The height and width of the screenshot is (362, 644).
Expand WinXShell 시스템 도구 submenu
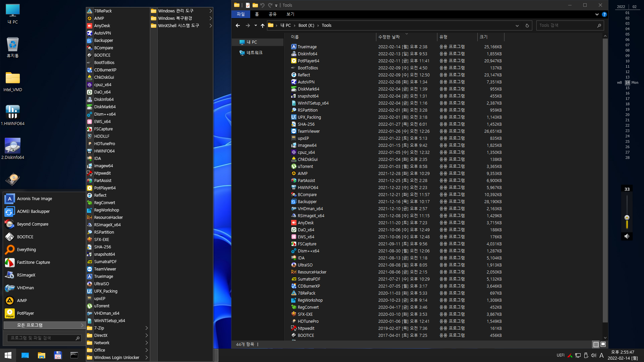point(181,26)
